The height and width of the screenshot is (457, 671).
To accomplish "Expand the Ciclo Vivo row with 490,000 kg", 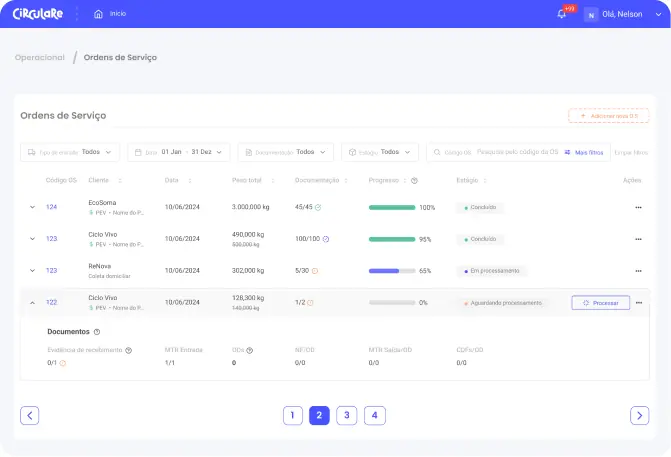I will point(33,239).
